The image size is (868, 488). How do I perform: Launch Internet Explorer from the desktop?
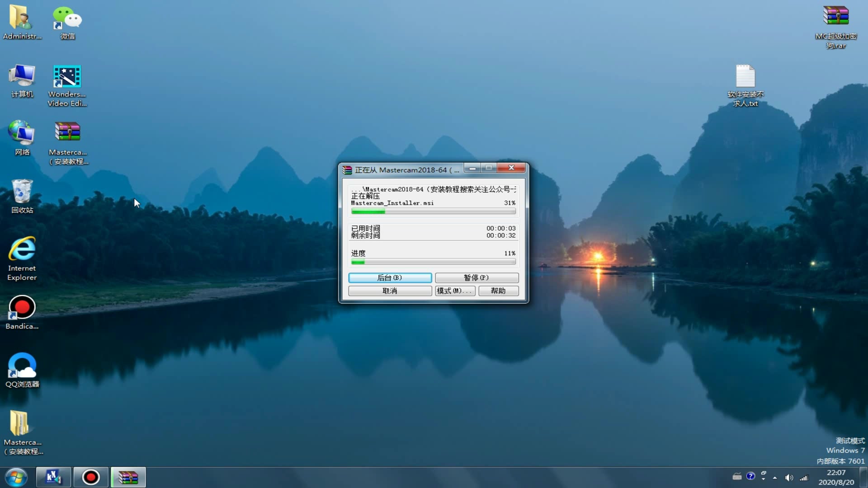(22, 258)
